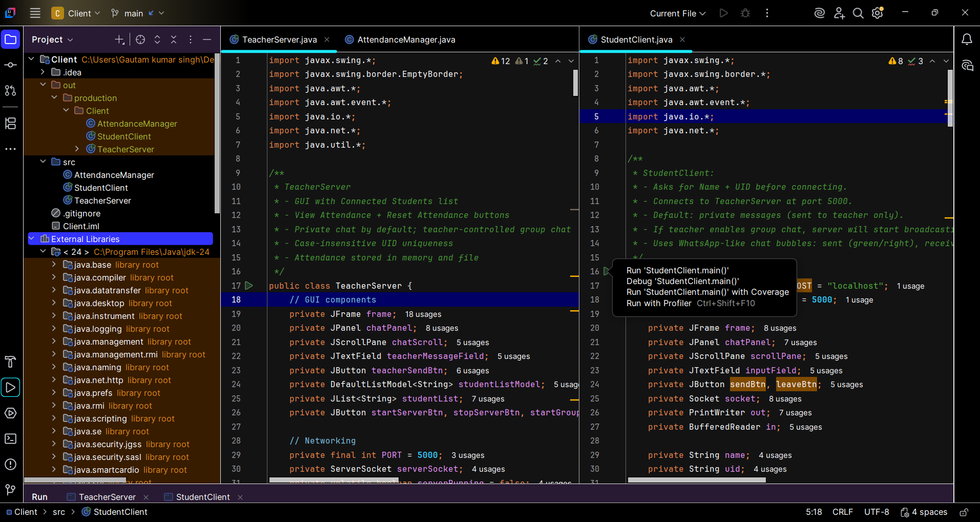
Task: Click Expand All in Project panel
Action: click(x=157, y=39)
